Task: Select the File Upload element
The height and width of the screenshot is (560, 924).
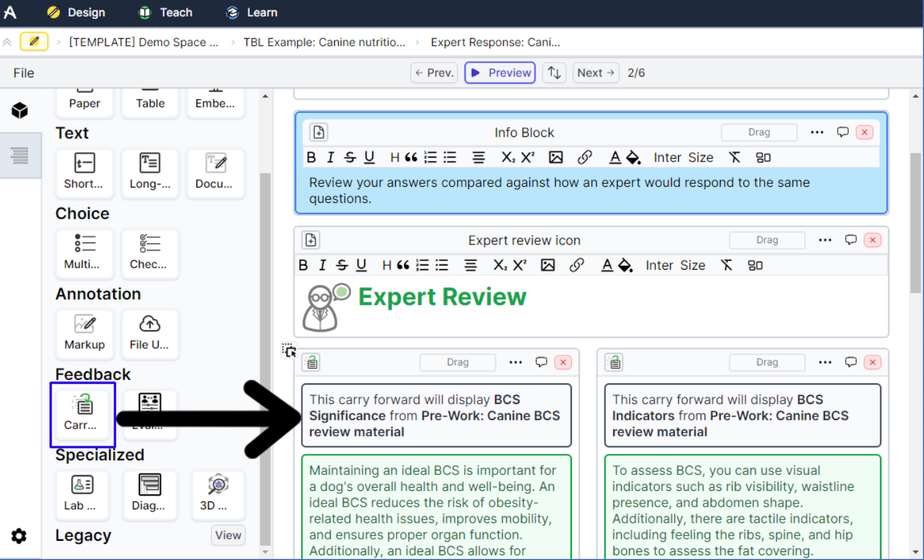Action: coord(149,332)
